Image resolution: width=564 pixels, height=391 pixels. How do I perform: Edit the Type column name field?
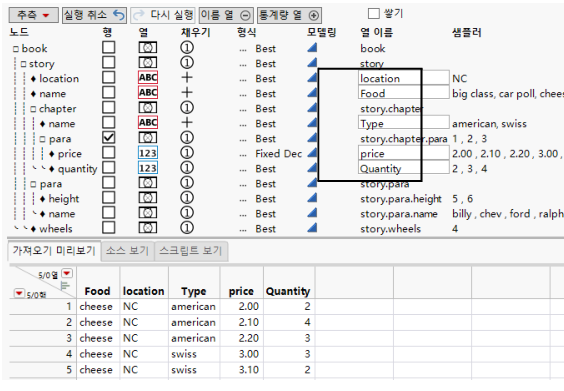tap(404, 123)
